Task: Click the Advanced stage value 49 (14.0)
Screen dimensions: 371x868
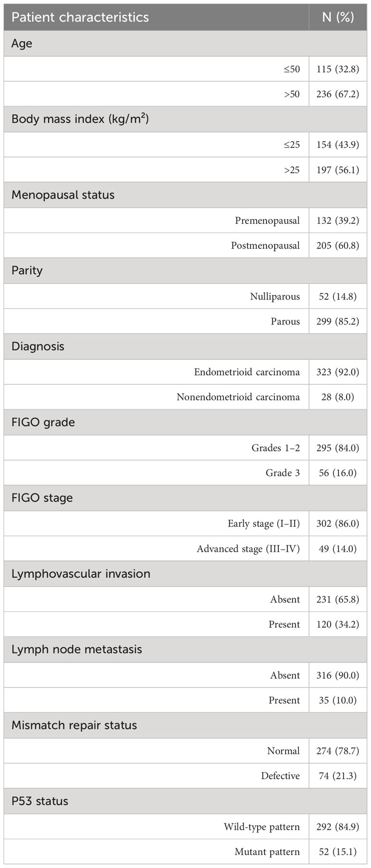Action: (338, 549)
